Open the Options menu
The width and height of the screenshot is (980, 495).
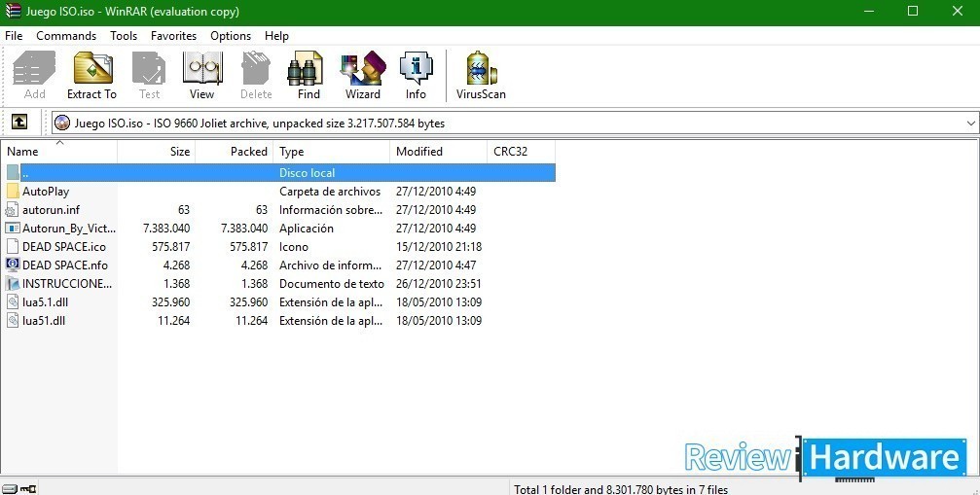[x=231, y=36]
